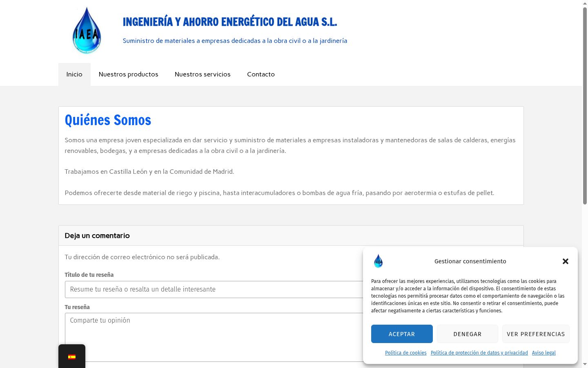The height and width of the screenshot is (368, 588).
Task: Click the 'Tu dirección de correo electrónico' notice
Action: 142,257
